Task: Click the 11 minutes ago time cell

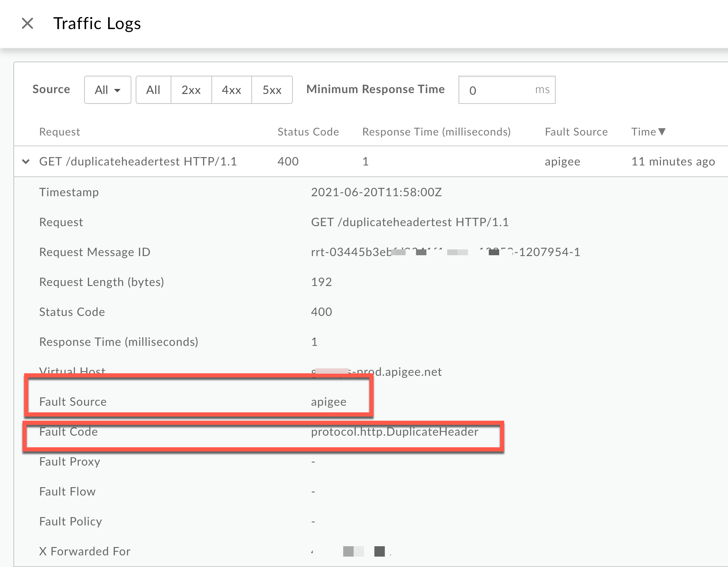Action: [673, 161]
